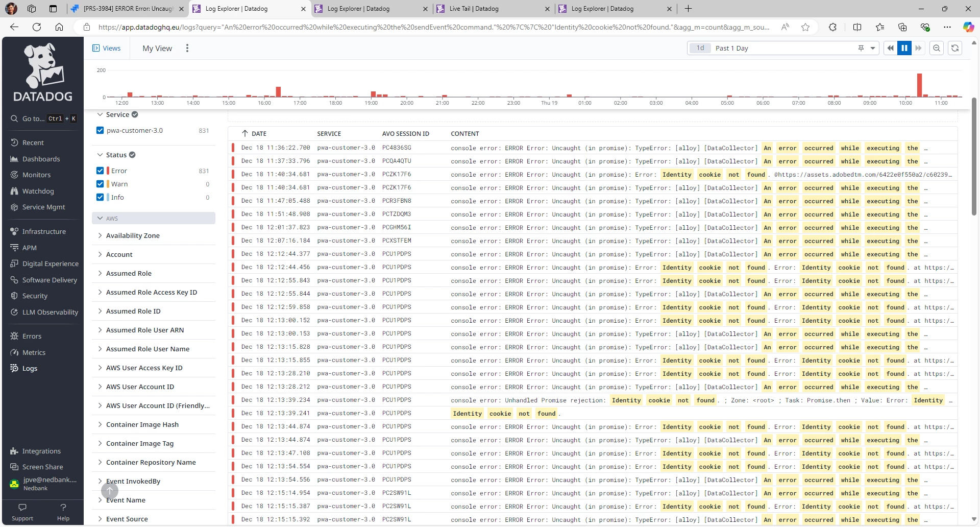Open the Help menu
Viewport: 980px width, 527px height.
coord(63,512)
